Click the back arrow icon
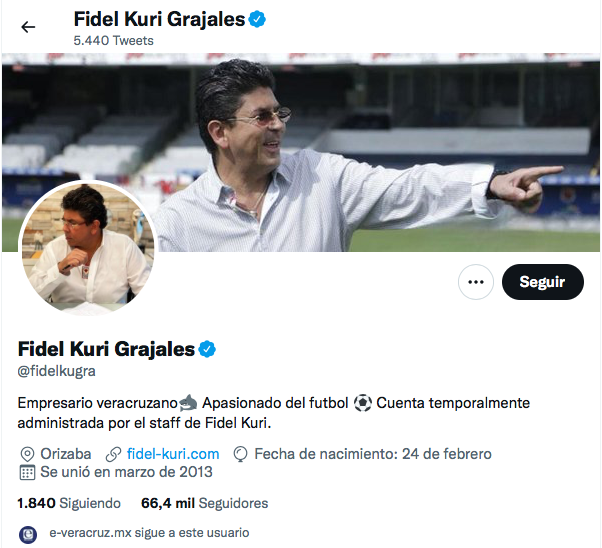The width and height of the screenshot is (602, 548). pos(28,27)
